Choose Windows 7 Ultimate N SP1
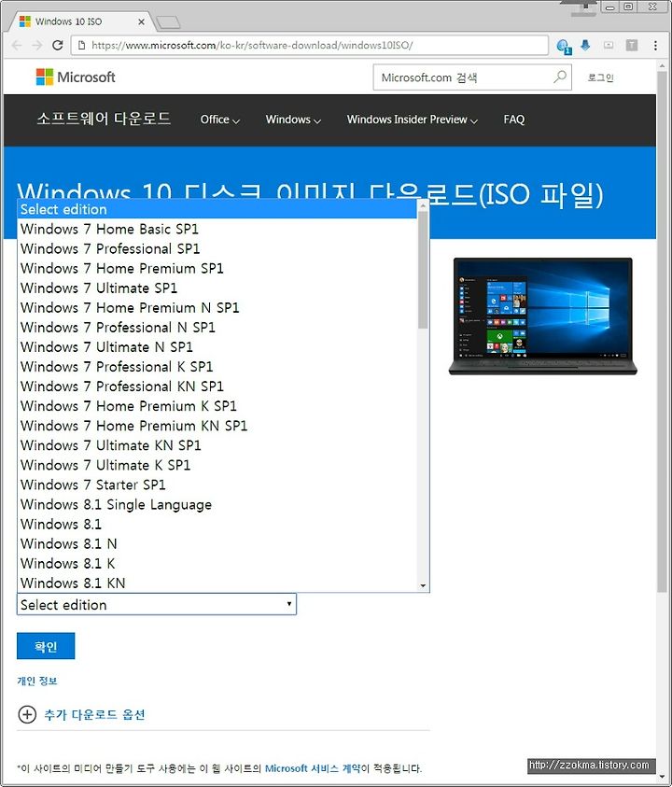 [x=217, y=347]
